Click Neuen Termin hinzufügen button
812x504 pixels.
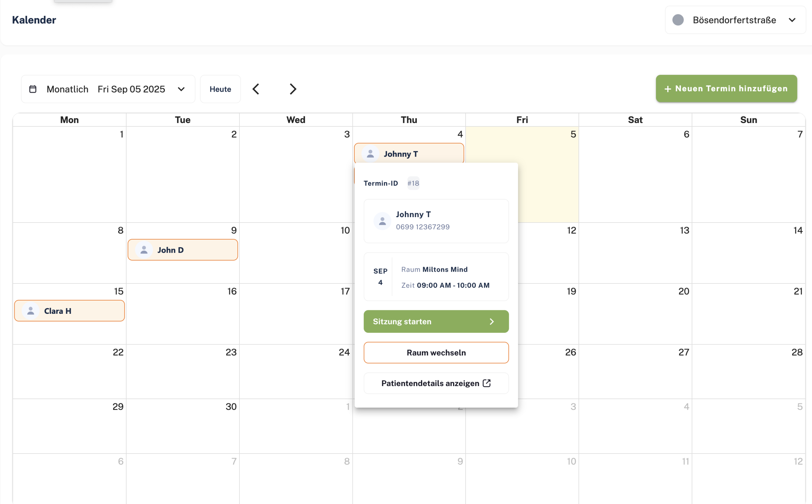726,88
